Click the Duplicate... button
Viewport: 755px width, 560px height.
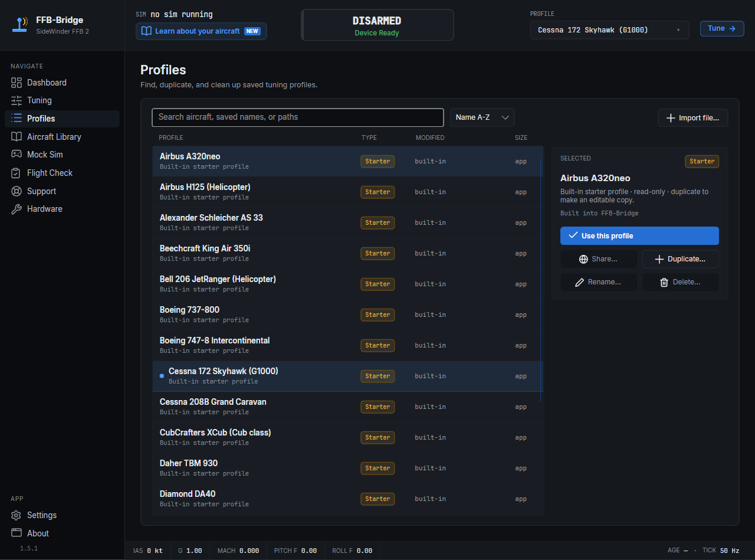681,259
